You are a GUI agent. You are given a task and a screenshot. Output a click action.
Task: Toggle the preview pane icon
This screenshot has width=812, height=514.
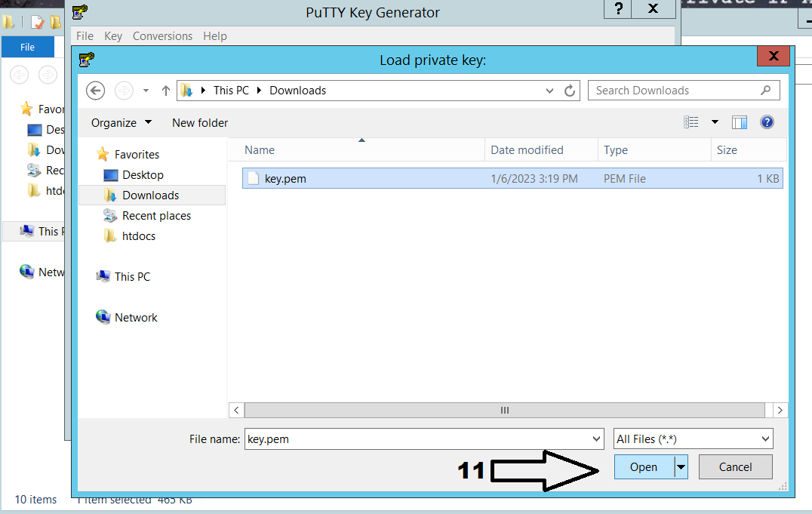pos(740,122)
